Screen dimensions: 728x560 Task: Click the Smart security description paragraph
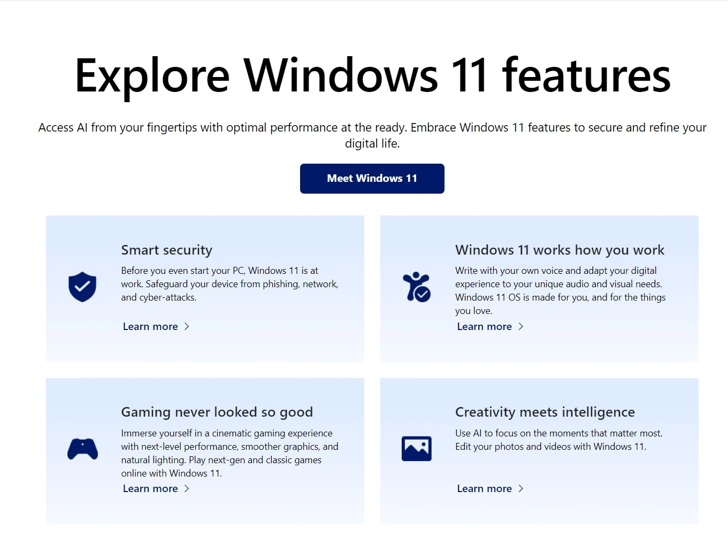230,284
